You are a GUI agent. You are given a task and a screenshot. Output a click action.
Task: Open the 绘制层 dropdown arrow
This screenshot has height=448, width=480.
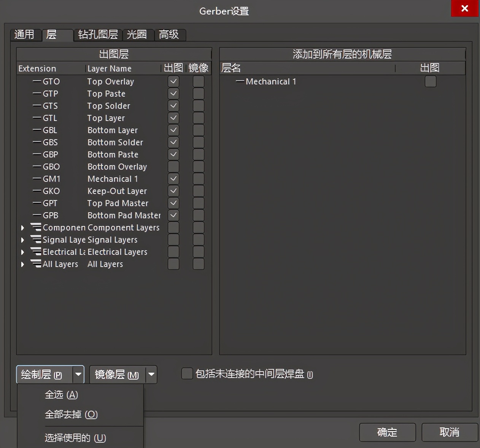click(x=78, y=375)
